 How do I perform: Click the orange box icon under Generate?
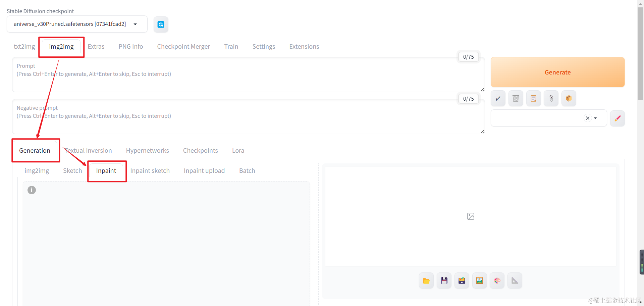[569, 98]
